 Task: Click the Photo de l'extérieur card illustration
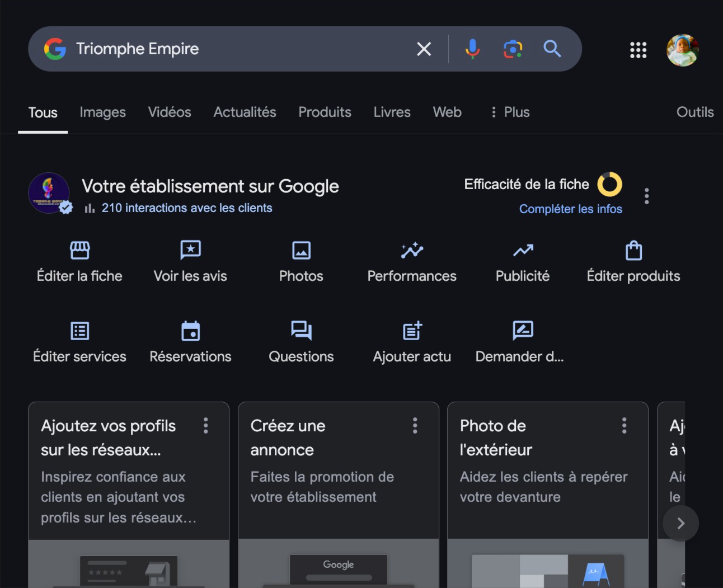click(548, 564)
